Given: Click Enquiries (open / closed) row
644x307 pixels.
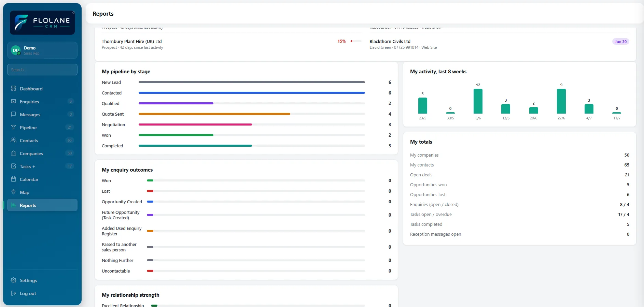Looking at the screenshot, I should [520, 204].
